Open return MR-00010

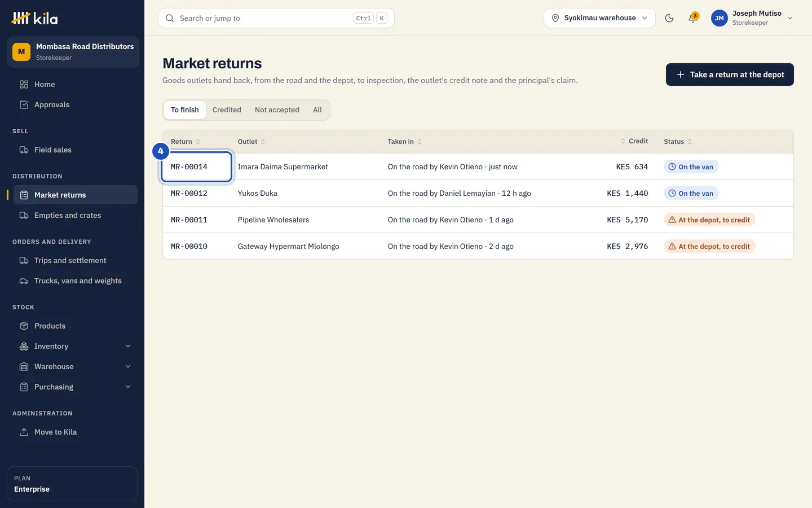tap(189, 246)
